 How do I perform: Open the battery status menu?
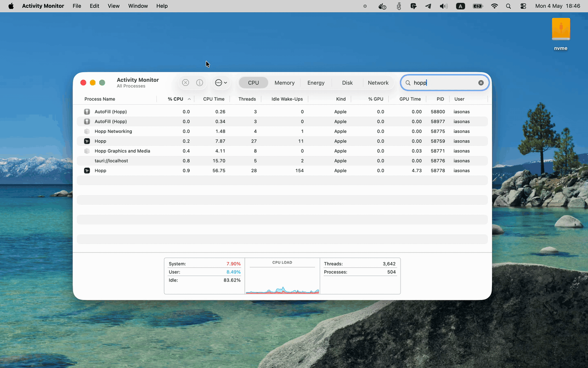[x=478, y=6]
